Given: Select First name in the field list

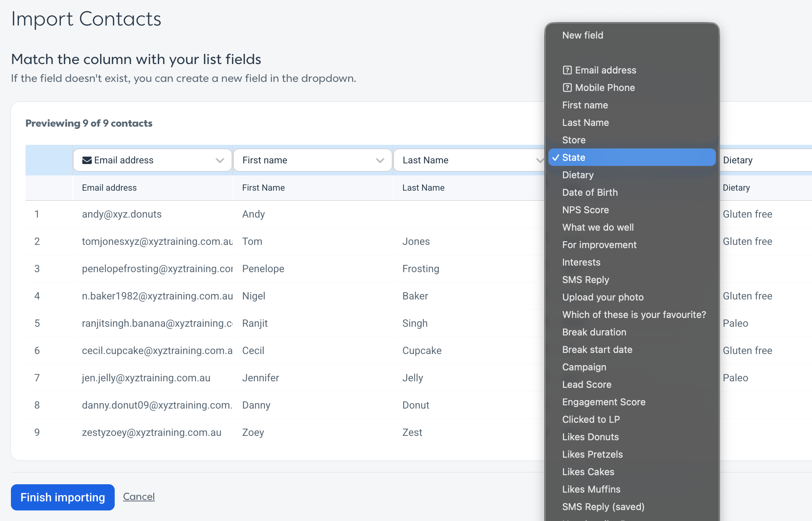Looking at the screenshot, I should [x=632, y=105].
